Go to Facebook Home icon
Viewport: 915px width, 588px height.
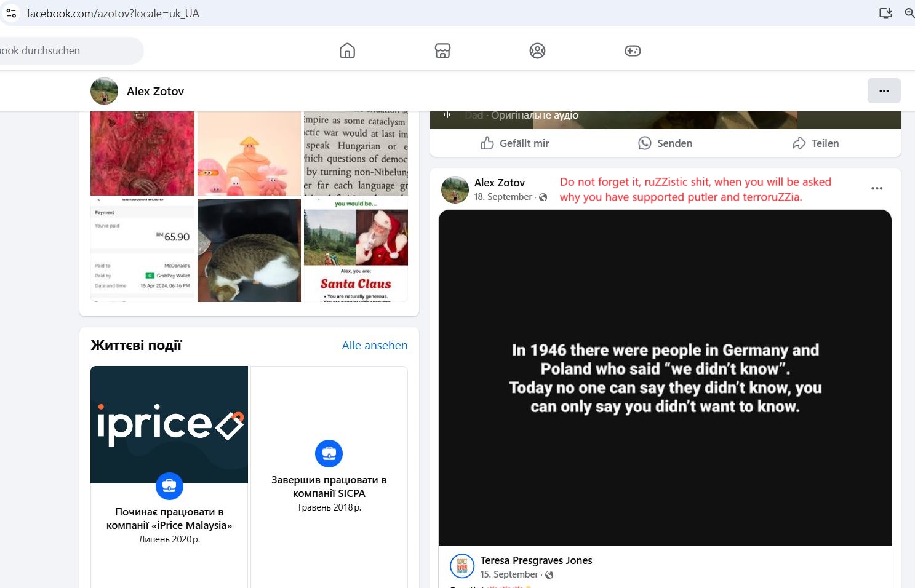coord(348,50)
